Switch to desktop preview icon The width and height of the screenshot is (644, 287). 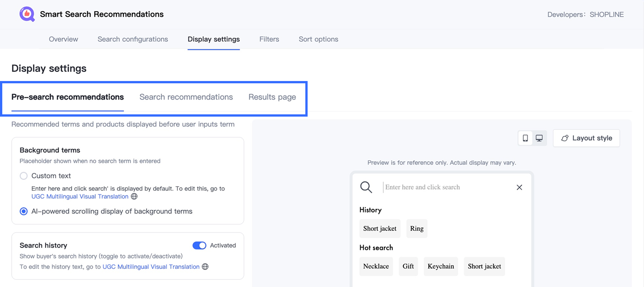pyautogui.click(x=539, y=138)
